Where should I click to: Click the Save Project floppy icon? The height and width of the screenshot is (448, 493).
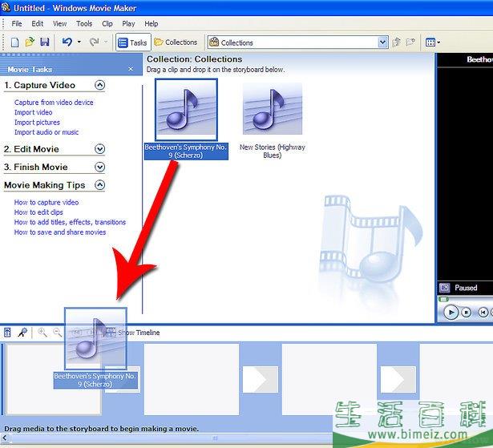(x=45, y=42)
